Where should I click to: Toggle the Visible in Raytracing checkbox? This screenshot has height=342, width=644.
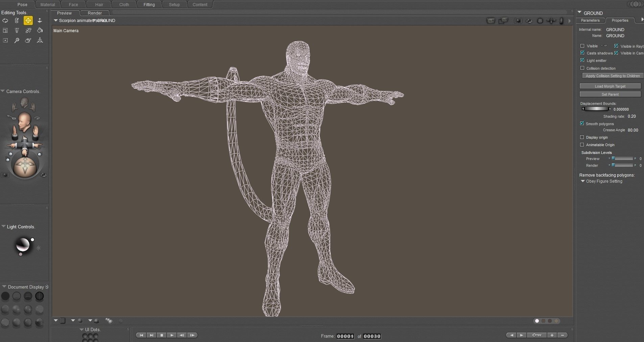pyautogui.click(x=616, y=46)
